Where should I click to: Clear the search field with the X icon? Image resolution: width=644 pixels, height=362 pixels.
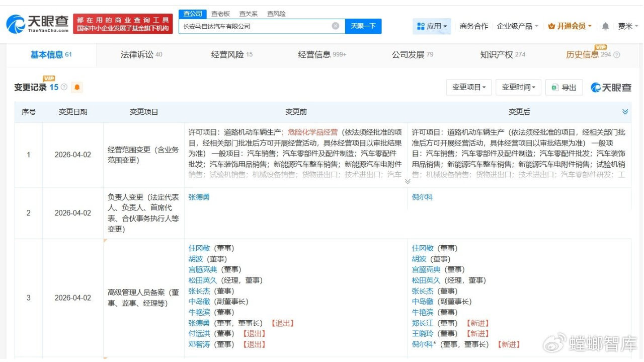pos(336,26)
